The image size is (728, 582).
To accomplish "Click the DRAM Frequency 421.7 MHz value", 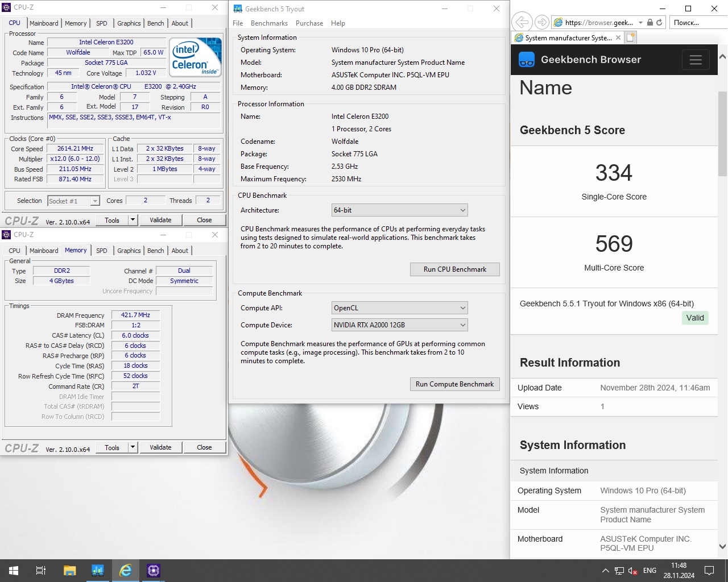I will [135, 315].
